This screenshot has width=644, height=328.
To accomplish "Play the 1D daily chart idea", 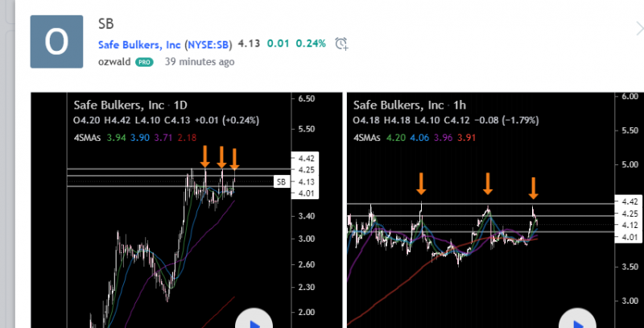I will 254,321.
